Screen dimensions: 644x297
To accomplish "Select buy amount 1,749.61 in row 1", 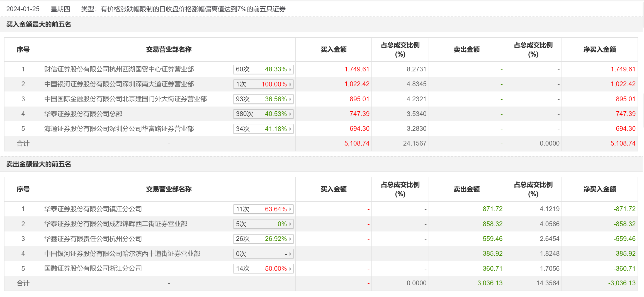I will [357, 69].
